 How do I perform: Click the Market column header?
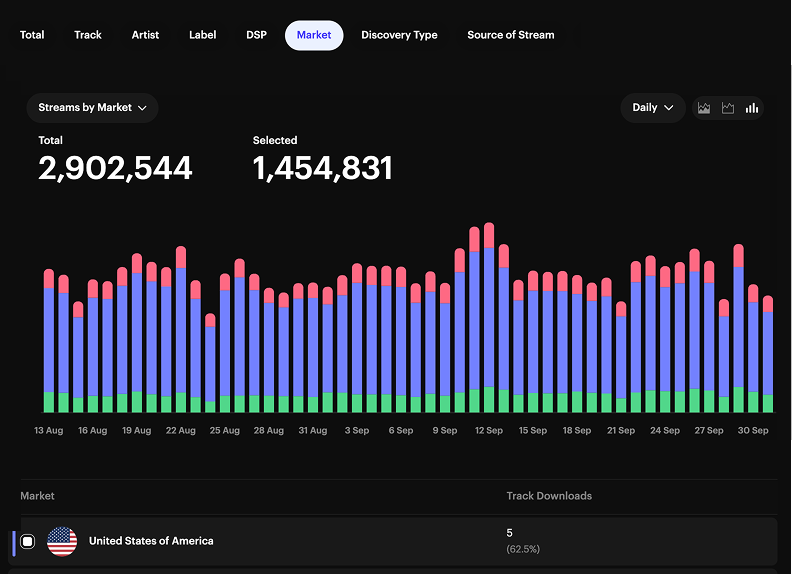tap(38, 496)
